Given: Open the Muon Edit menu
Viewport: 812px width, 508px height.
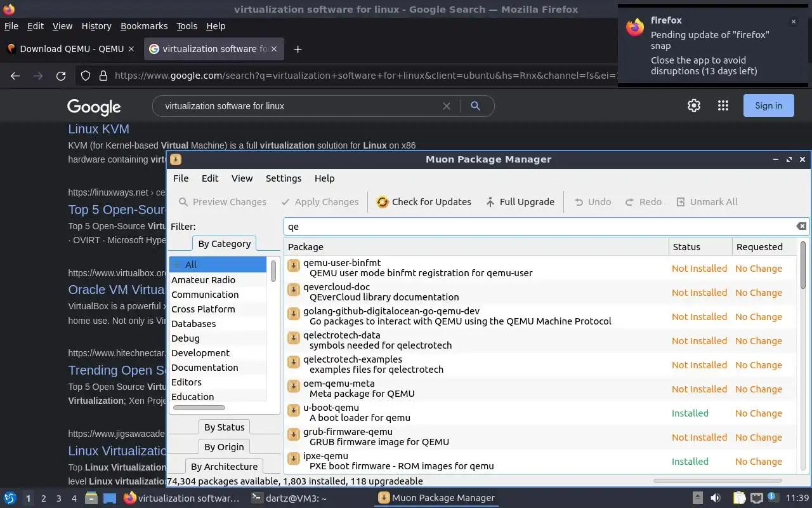Looking at the screenshot, I should coord(210,178).
